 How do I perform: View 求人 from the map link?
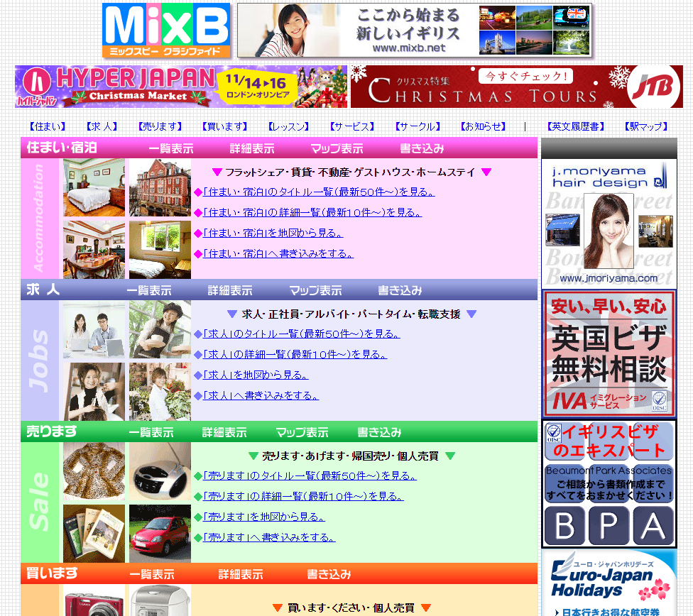pyautogui.click(x=256, y=375)
